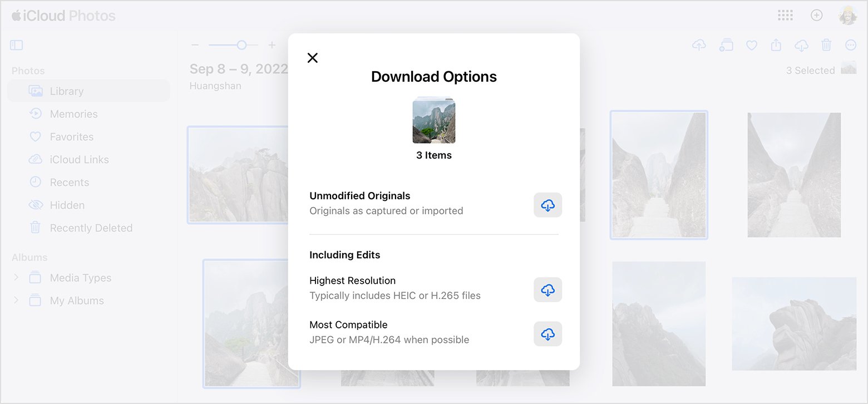
Task: Click the zoom slider handle
Action: [x=241, y=45]
